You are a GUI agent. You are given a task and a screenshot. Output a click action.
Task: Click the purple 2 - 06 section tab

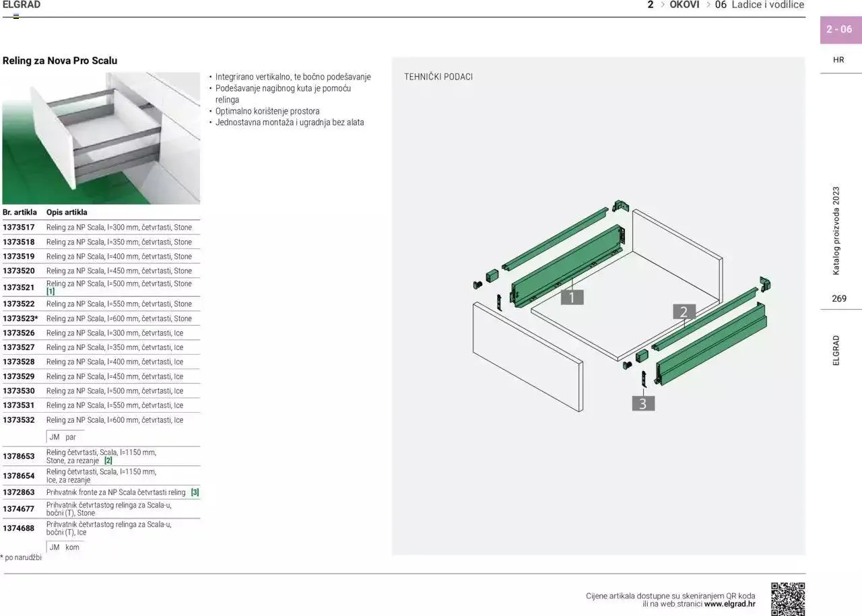(x=839, y=30)
